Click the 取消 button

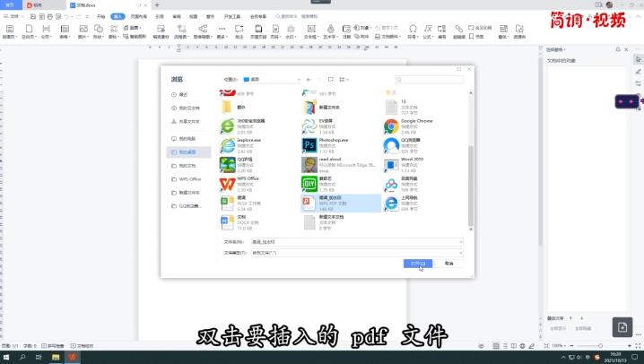coord(448,264)
